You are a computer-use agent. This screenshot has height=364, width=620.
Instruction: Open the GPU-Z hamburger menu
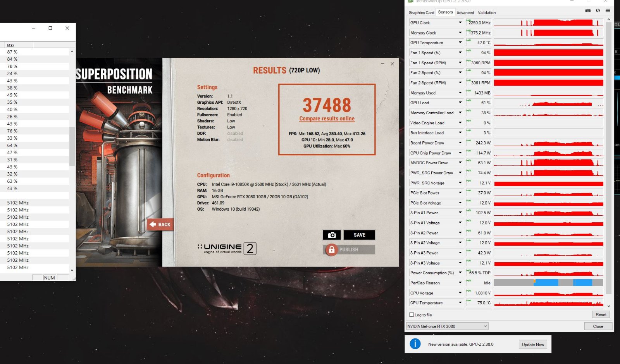(608, 10)
